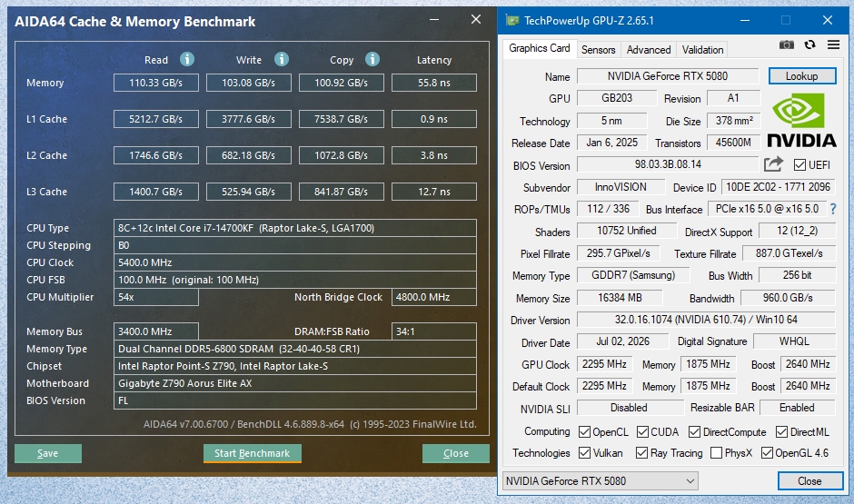
Task: Switch to the Validation tab
Action: (702, 50)
